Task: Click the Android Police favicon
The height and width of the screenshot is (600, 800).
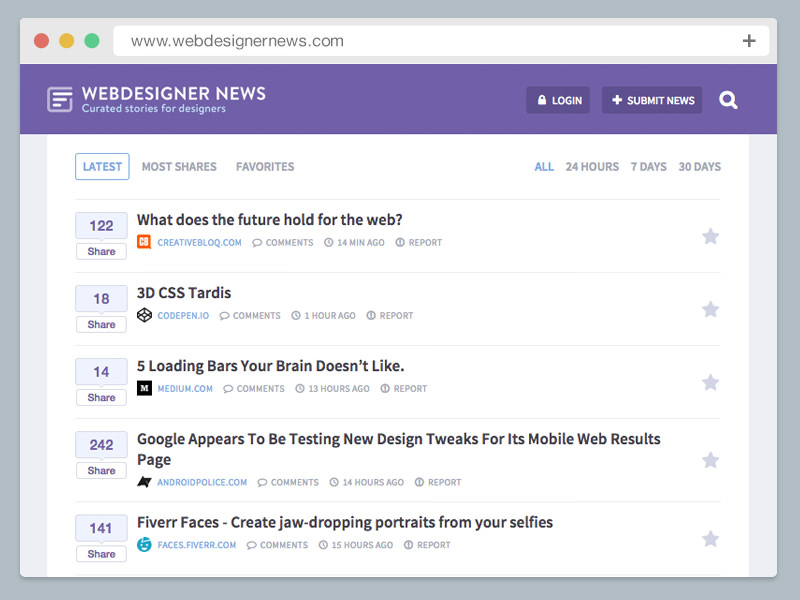Action: 145,481
